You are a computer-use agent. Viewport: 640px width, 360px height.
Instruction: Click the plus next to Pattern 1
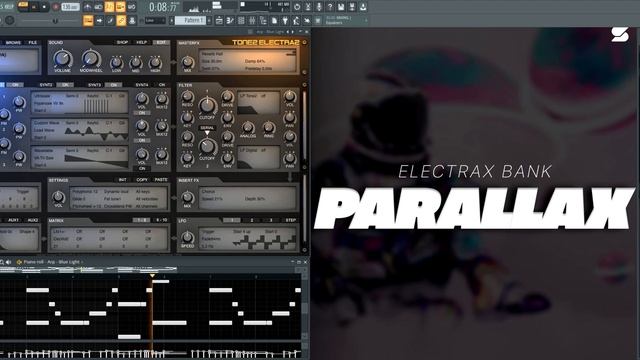(x=209, y=20)
